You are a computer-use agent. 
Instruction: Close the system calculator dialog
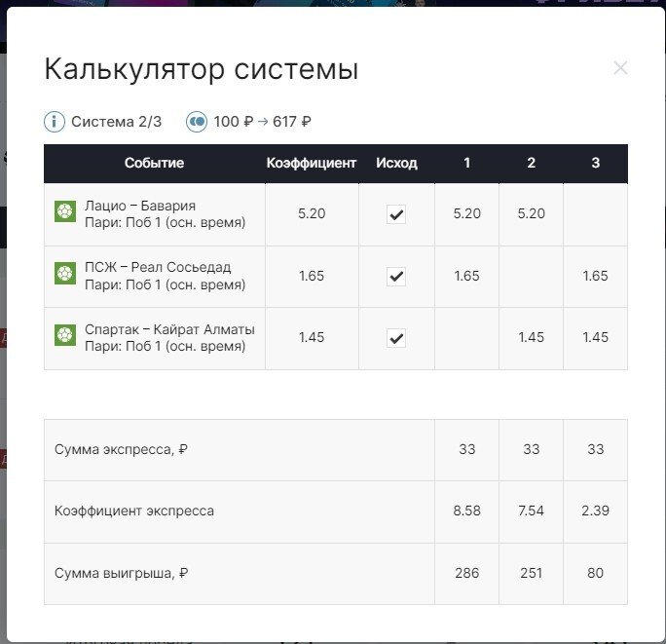click(x=620, y=68)
